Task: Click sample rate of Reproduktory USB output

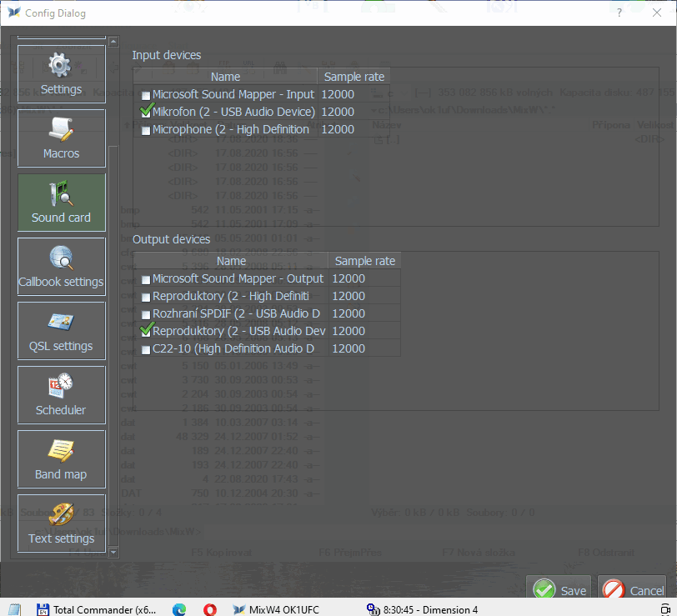Action: (349, 331)
